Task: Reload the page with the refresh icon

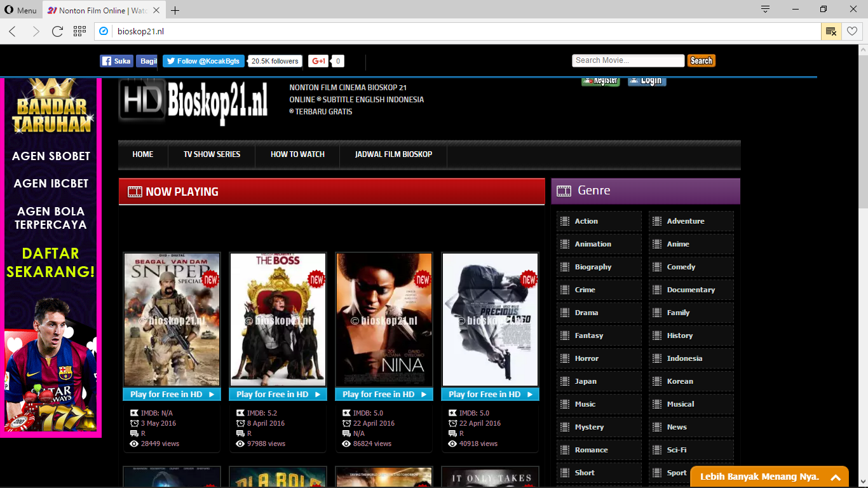Action: [x=57, y=31]
